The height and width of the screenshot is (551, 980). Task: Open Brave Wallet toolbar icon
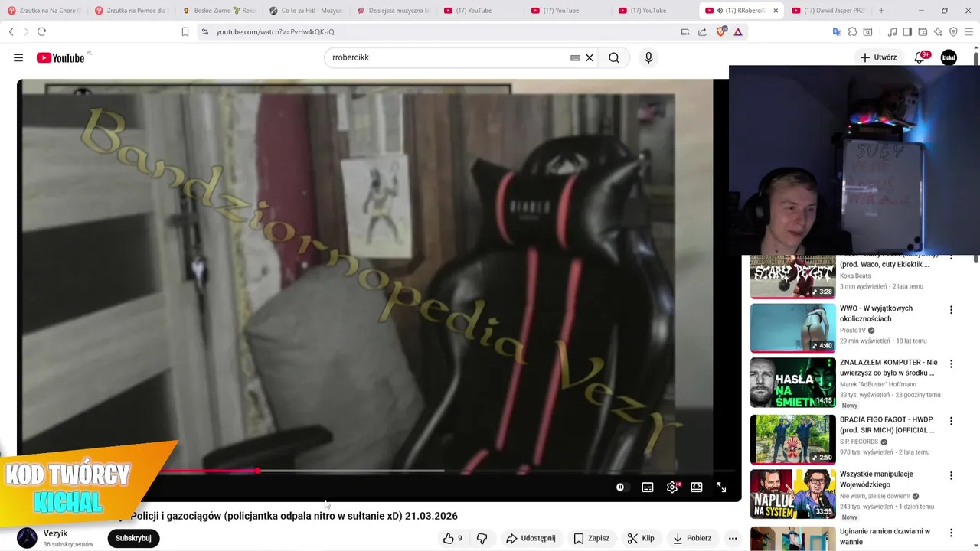click(x=923, y=31)
